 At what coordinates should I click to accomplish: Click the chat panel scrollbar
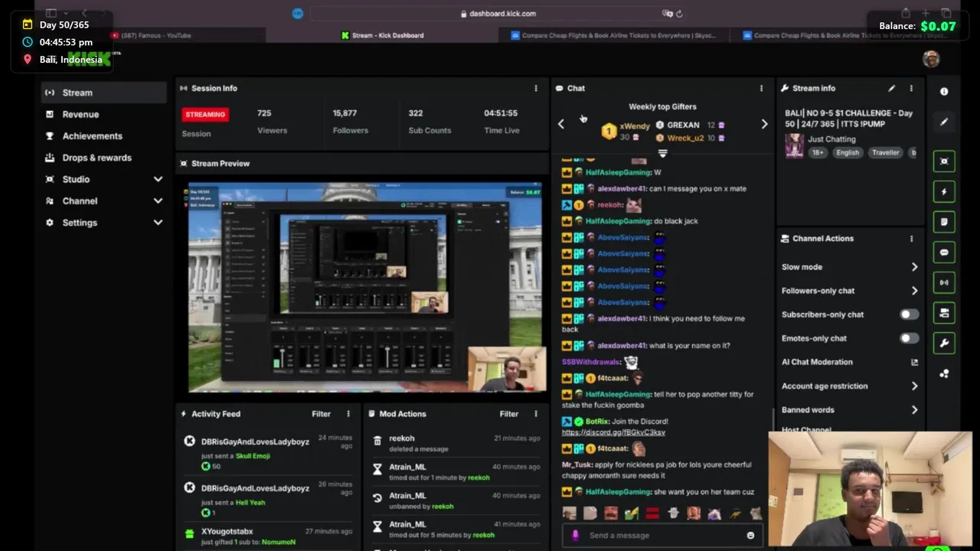pyautogui.click(x=773, y=419)
